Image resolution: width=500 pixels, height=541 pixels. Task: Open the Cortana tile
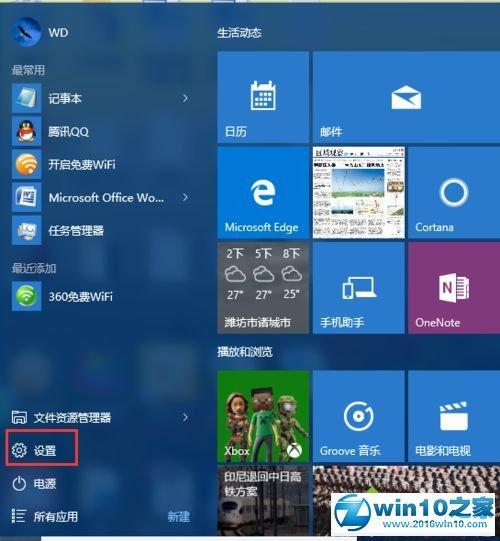pos(454,193)
